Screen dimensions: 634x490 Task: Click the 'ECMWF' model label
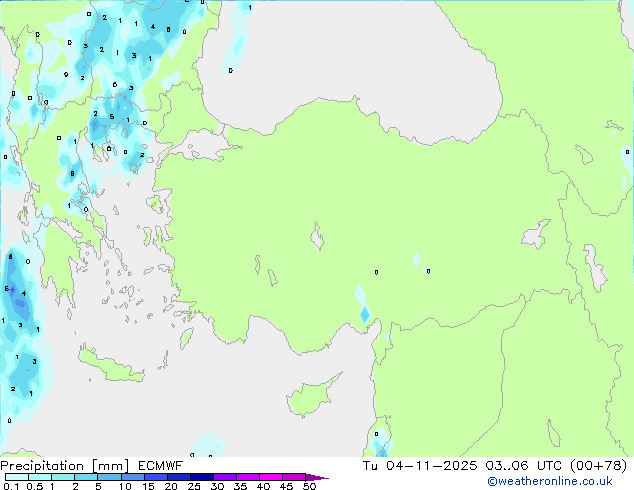161,466
